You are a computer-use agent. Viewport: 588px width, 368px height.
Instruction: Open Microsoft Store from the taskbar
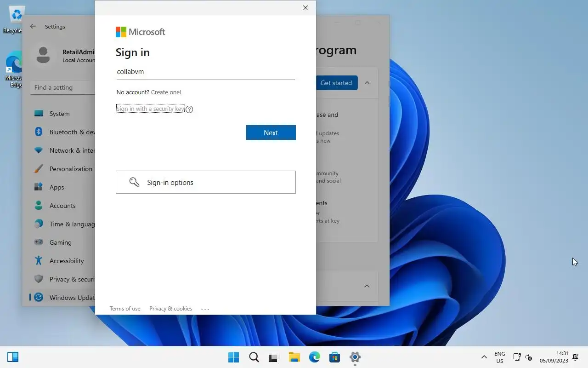(x=334, y=357)
